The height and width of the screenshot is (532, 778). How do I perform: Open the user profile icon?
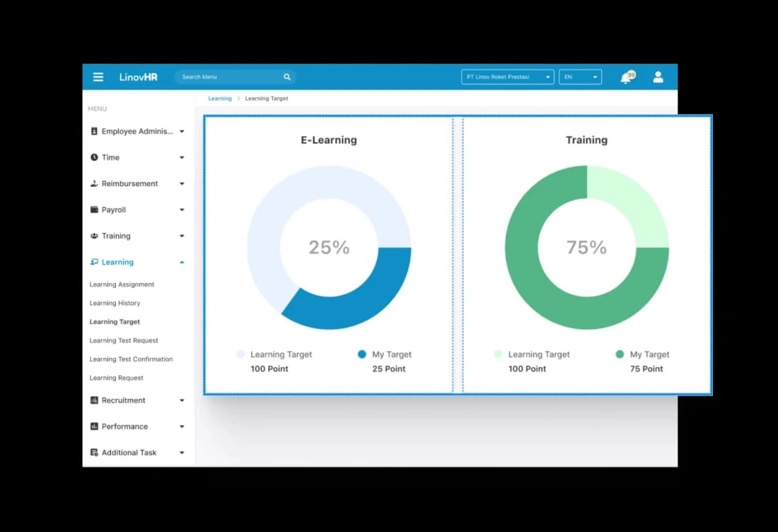coord(658,77)
